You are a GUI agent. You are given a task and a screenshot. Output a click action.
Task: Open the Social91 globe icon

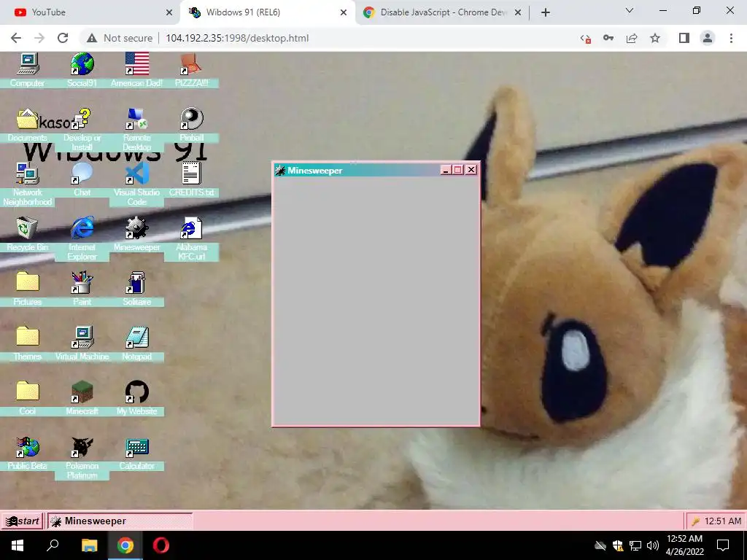click(82, 64)
